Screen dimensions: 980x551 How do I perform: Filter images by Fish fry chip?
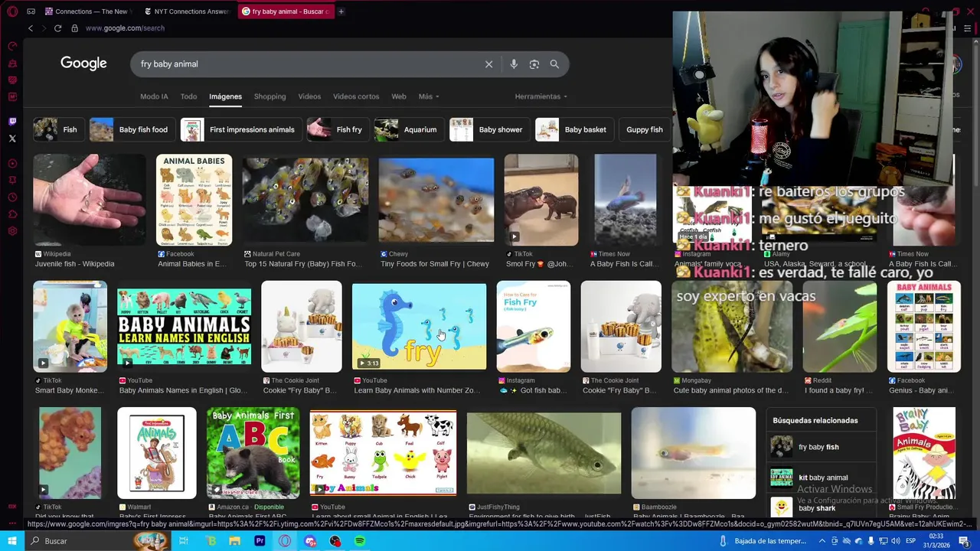click(337, 130)
